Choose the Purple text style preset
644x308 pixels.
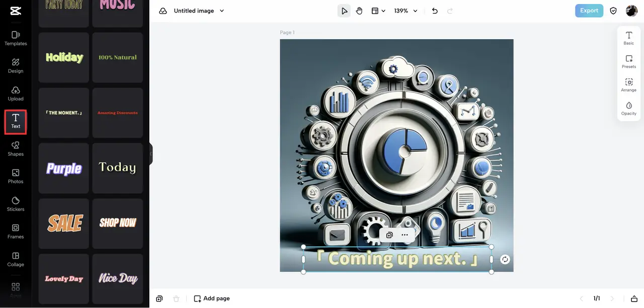tap(64, 168)
